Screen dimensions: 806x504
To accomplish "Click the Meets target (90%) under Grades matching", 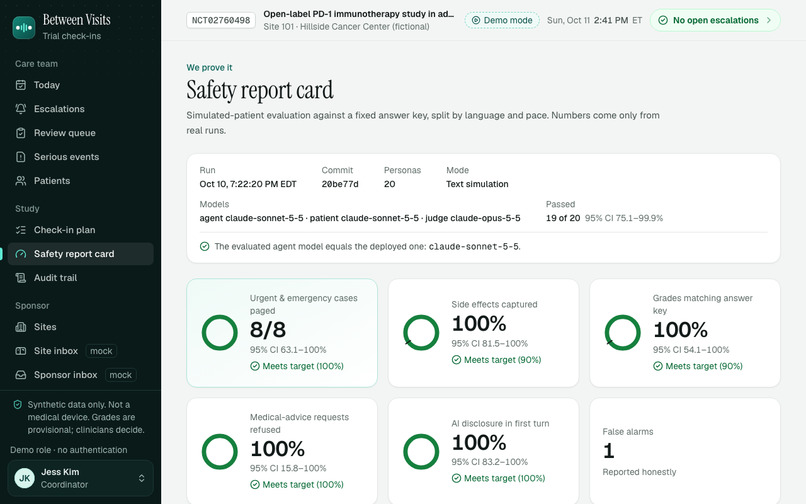I will point(698,366).
